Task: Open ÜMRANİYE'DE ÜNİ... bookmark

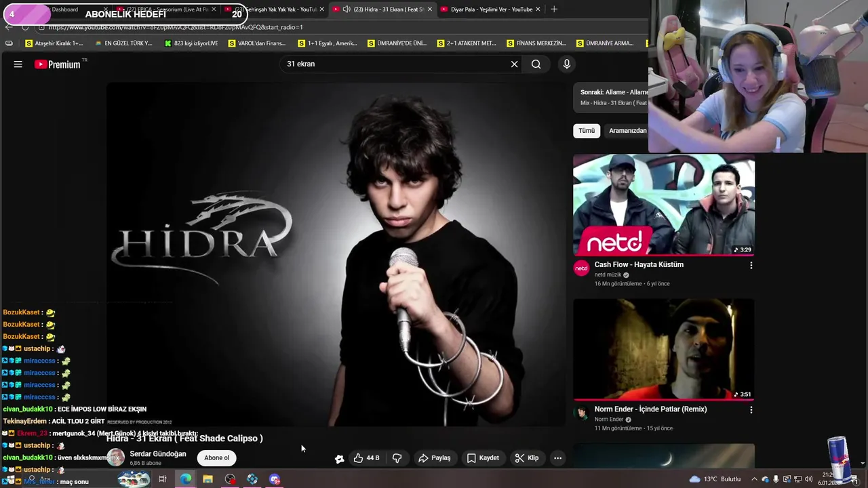Action: 397,43
